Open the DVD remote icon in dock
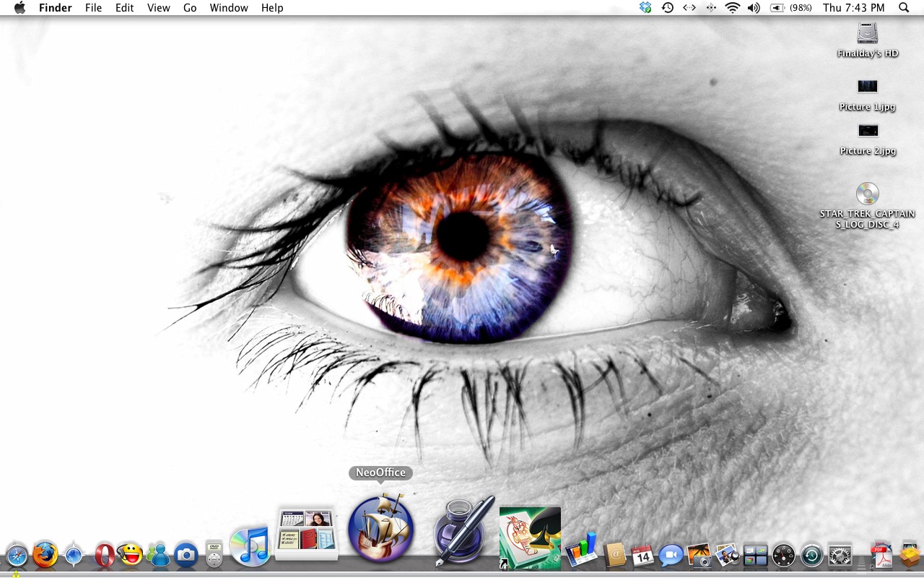 (214, 554)
